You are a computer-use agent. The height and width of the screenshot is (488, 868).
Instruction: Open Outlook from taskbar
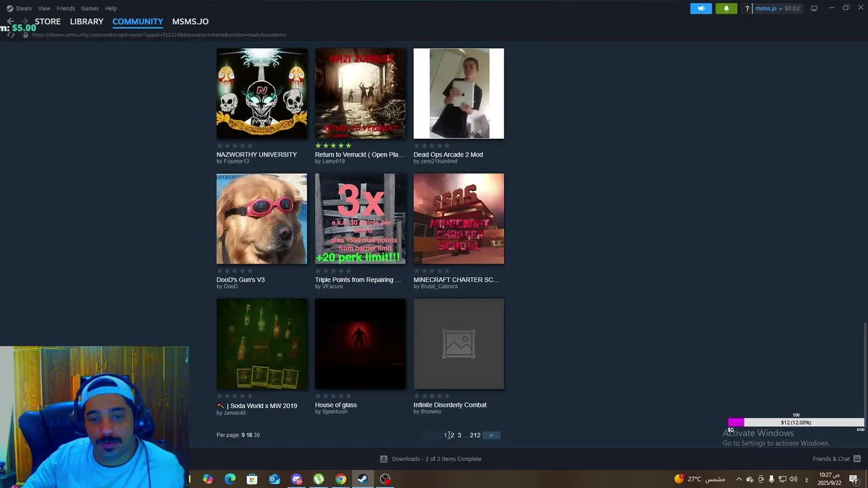point(274,479)
